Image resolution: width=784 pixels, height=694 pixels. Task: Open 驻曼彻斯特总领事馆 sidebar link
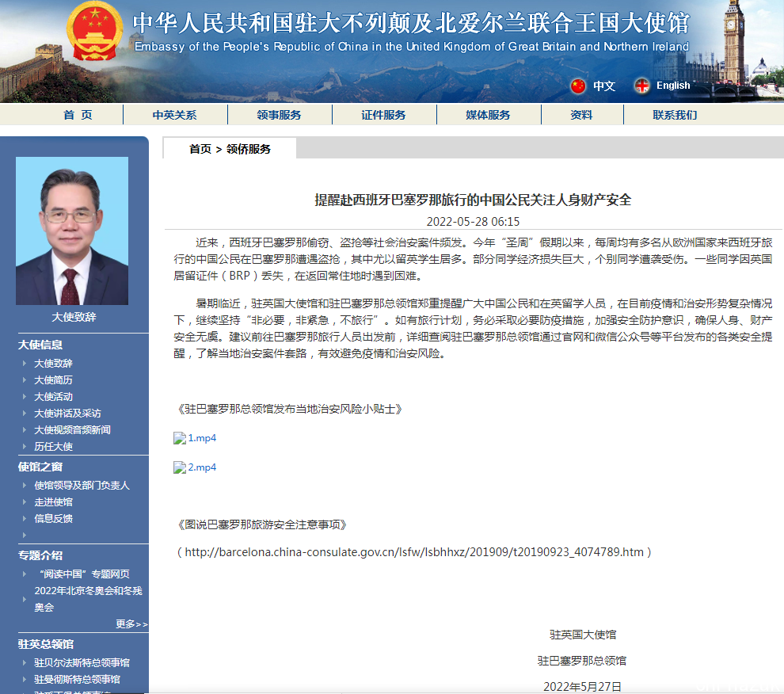pyautogui.click(x=77, y=679)
